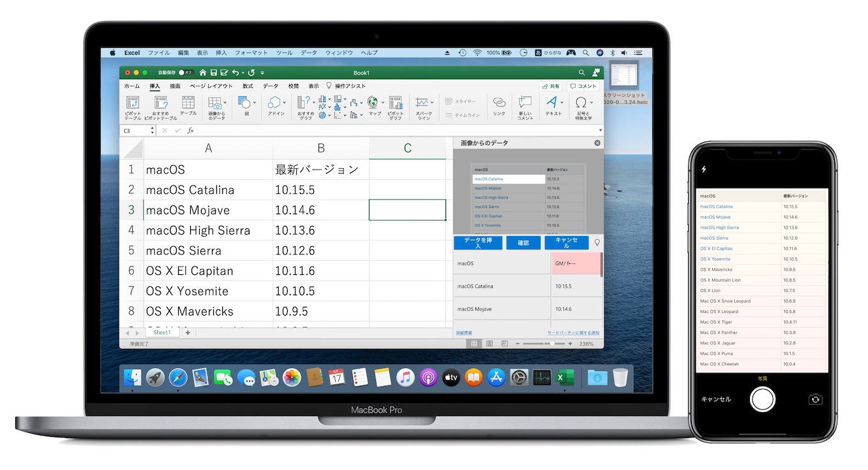Click the Share (共有) button
The image size is (868, 470).
(551, 86)
